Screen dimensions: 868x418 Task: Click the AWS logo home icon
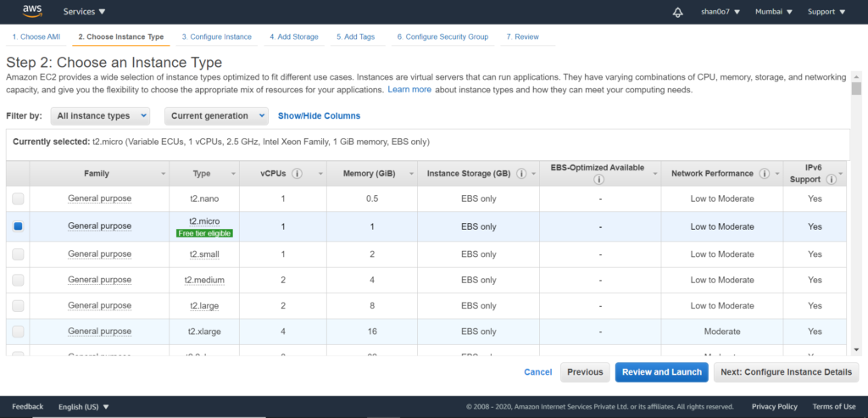pyautogui.click(x=33, y=10)
